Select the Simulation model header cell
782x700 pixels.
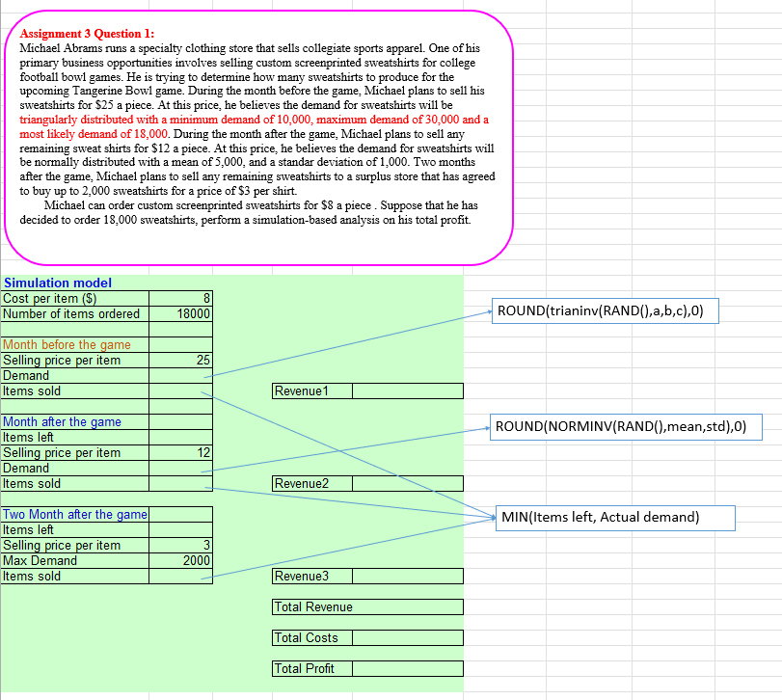tap(55, 283)
